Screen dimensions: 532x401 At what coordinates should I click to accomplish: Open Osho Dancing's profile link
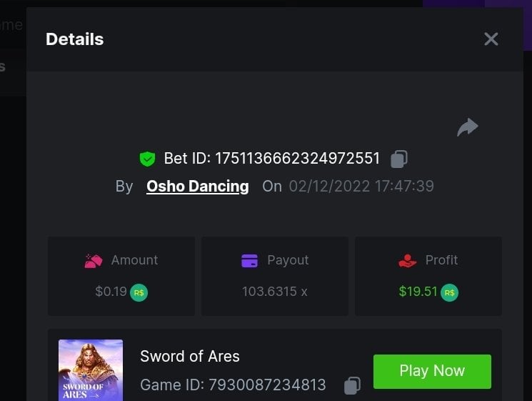tap(198, 187)
